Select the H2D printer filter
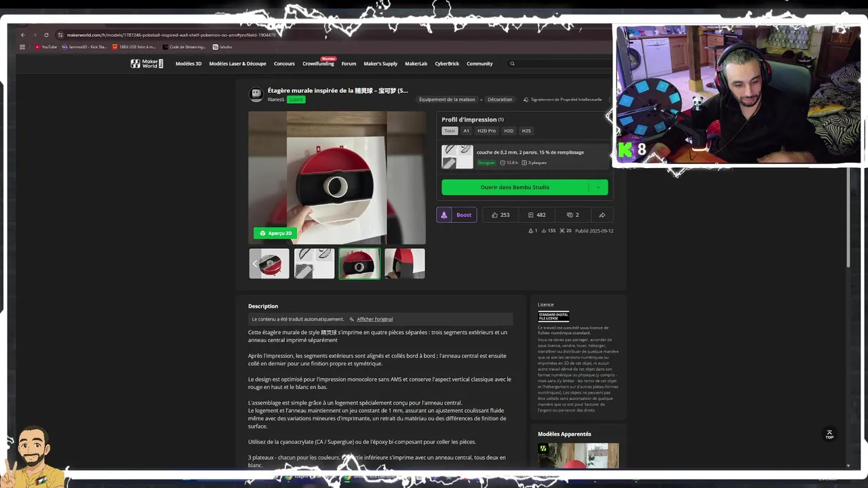This screenshot has width=868, height=488. (509, 131)
